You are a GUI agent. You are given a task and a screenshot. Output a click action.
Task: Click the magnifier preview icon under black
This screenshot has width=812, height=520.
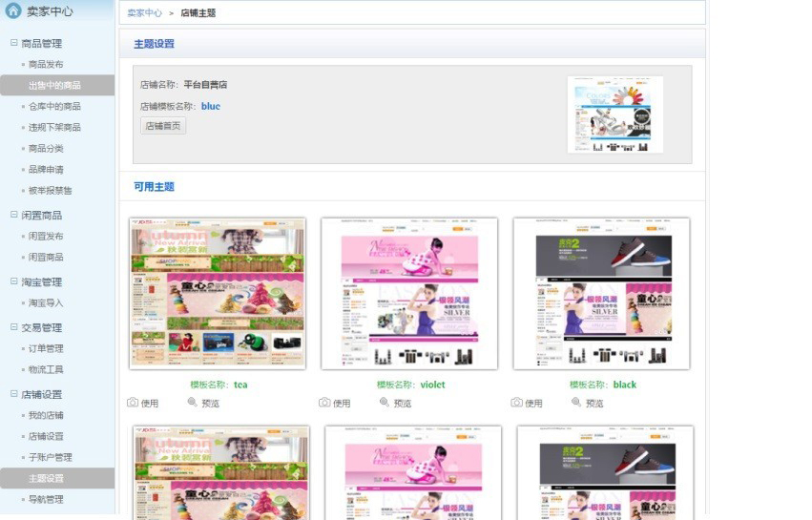click(576, 402)
